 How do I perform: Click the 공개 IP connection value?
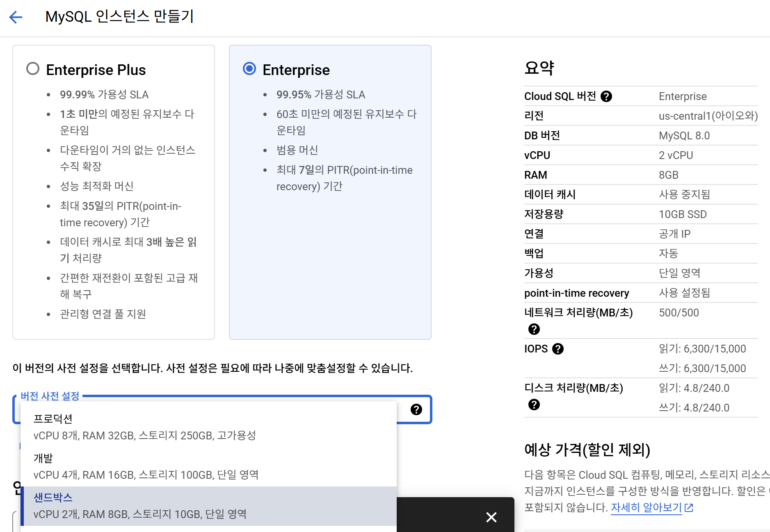[674, 234]
